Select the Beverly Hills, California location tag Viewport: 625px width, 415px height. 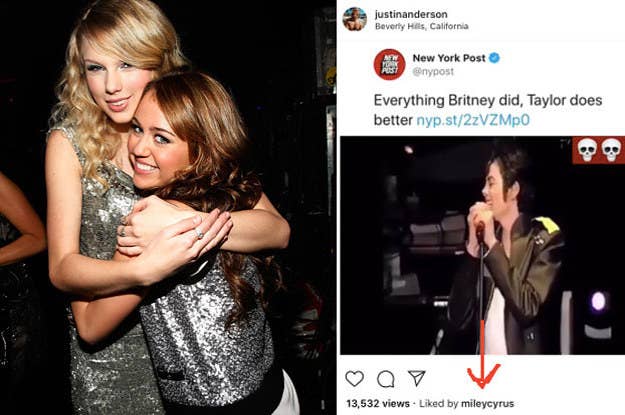pyautogui.click(x=421, y=26)
